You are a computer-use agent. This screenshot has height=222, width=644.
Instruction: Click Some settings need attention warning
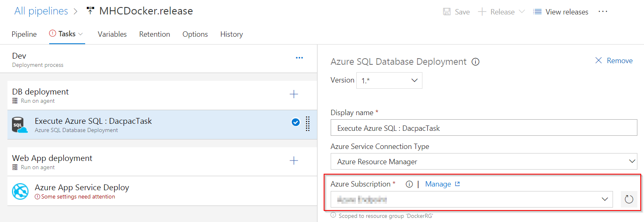(x=75, y=197)
